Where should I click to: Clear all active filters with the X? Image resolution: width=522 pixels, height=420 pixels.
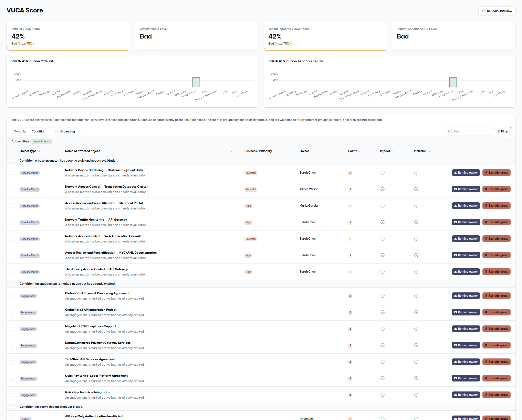click(x=509, y=141)
